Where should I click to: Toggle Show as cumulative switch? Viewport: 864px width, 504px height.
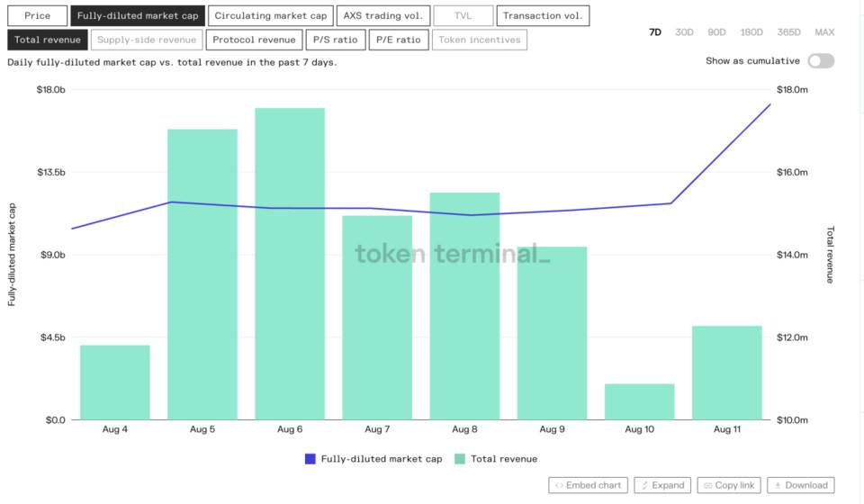[820, 61]
